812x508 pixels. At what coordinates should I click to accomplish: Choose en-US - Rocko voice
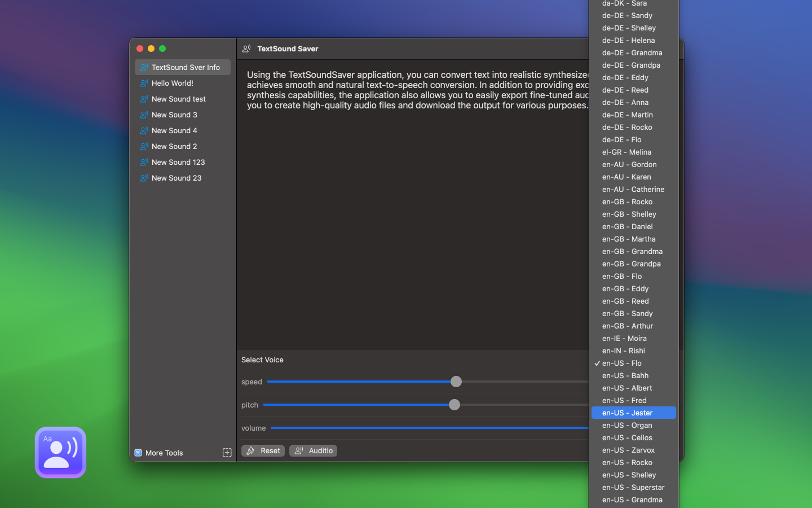pos(634,462)
